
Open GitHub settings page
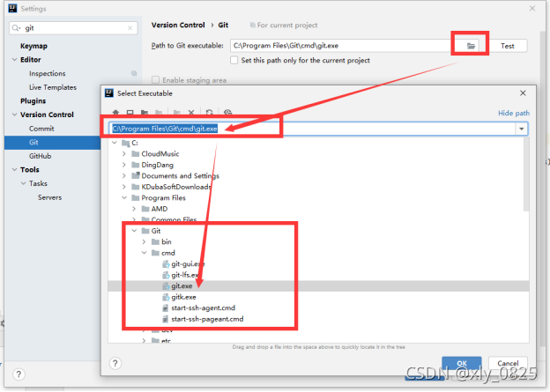40,156
